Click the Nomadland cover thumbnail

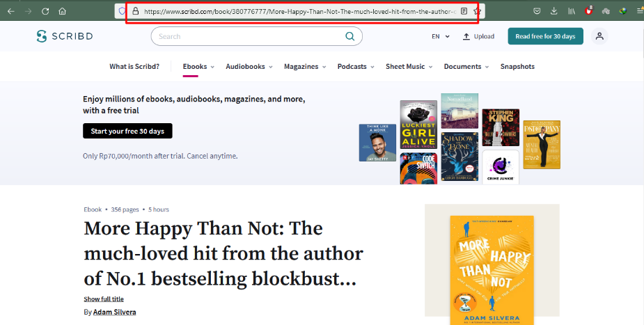coord(460,111)
